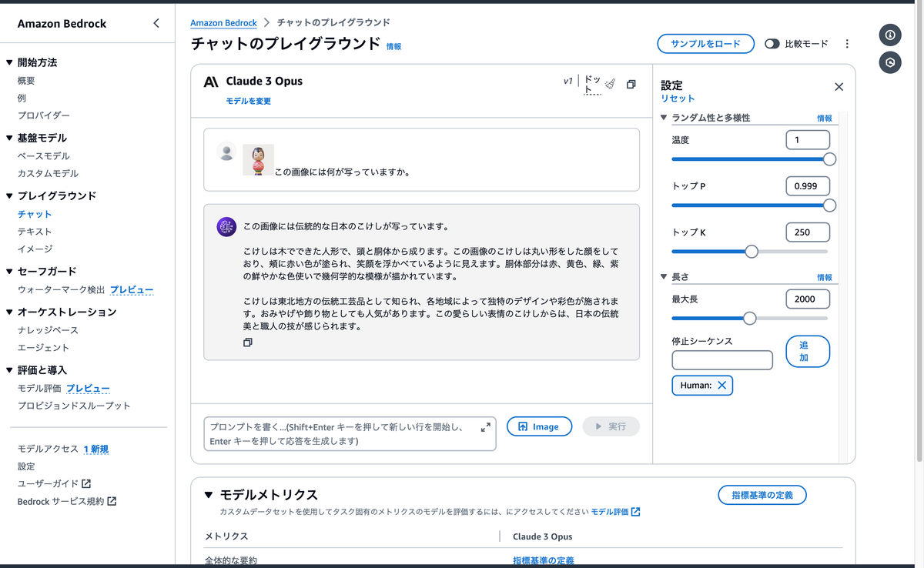Click the 追加 stop sequence button
This screenshot has height=568, width=924.
click(x=808, y=352)
